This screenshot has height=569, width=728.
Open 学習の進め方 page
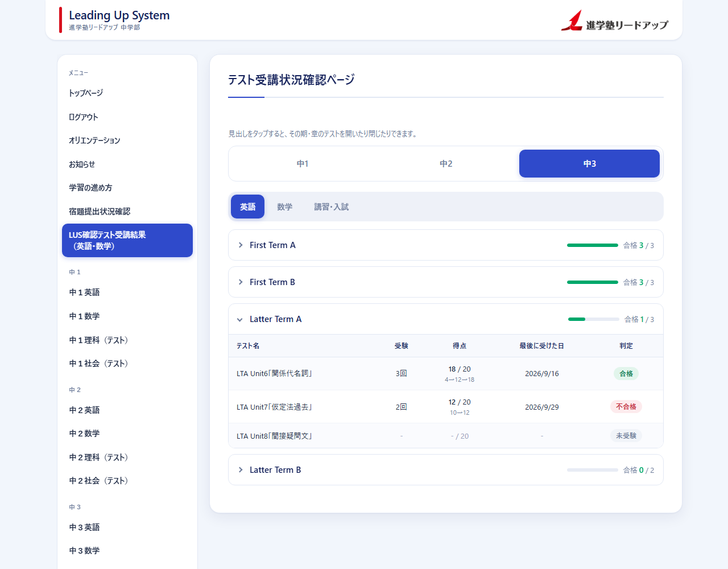(x=127, y=187)
